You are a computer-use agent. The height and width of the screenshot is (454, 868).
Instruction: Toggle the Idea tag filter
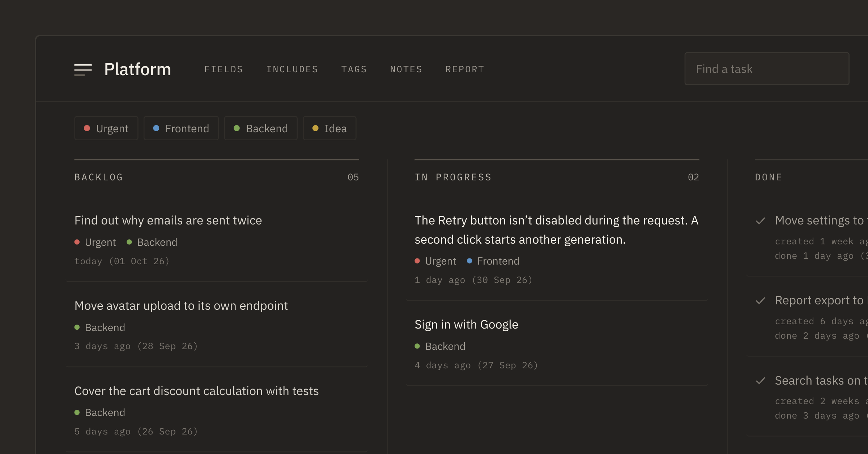[x=329, y=128]
